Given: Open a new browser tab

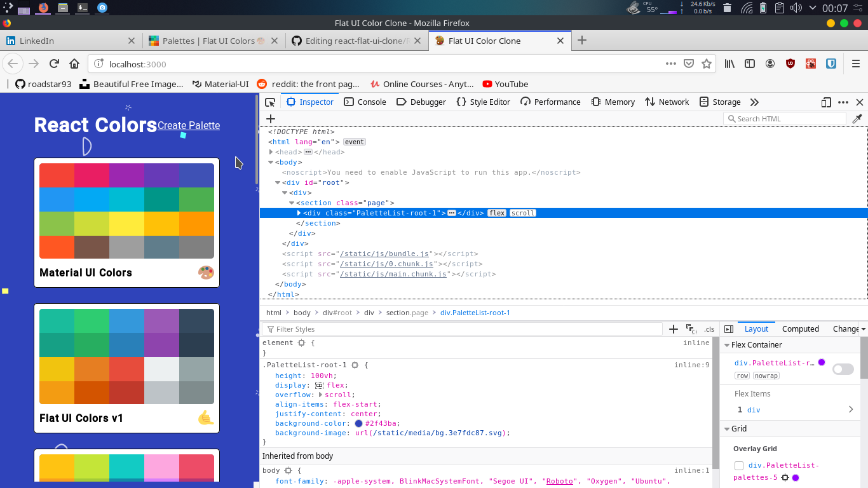Looking at the screenshot, I should 581,41.
